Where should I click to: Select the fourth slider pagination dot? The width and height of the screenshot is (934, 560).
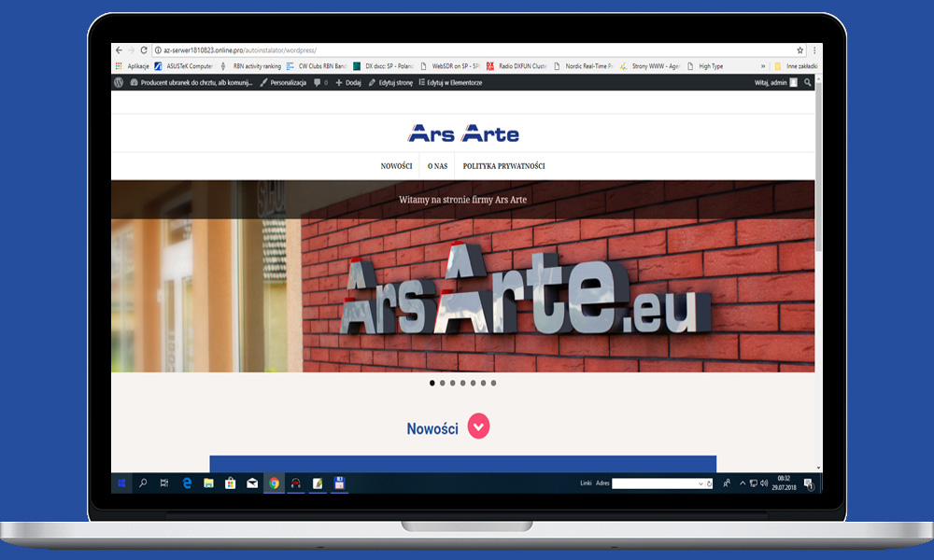pyautogui.click(x=463, y=384)
